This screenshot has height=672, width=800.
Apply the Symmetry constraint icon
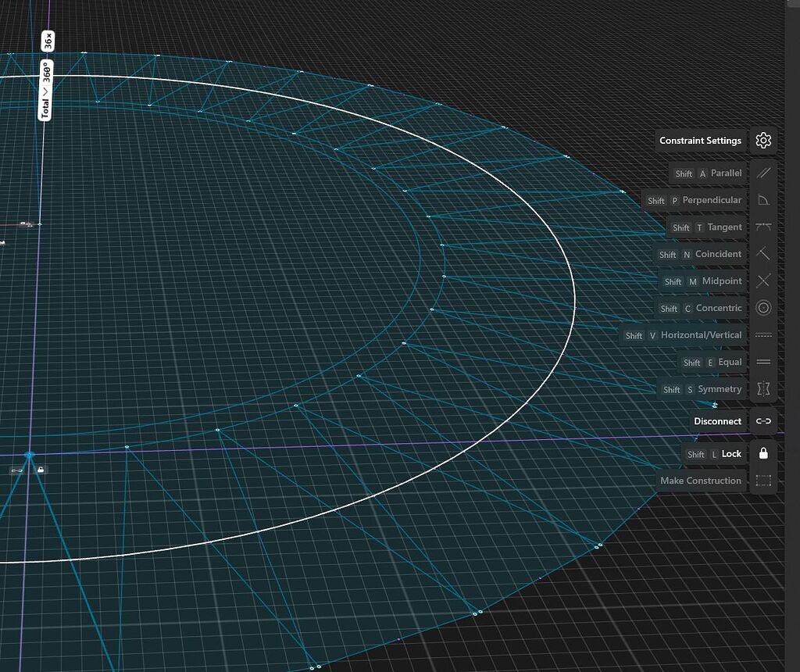(763, 388)
